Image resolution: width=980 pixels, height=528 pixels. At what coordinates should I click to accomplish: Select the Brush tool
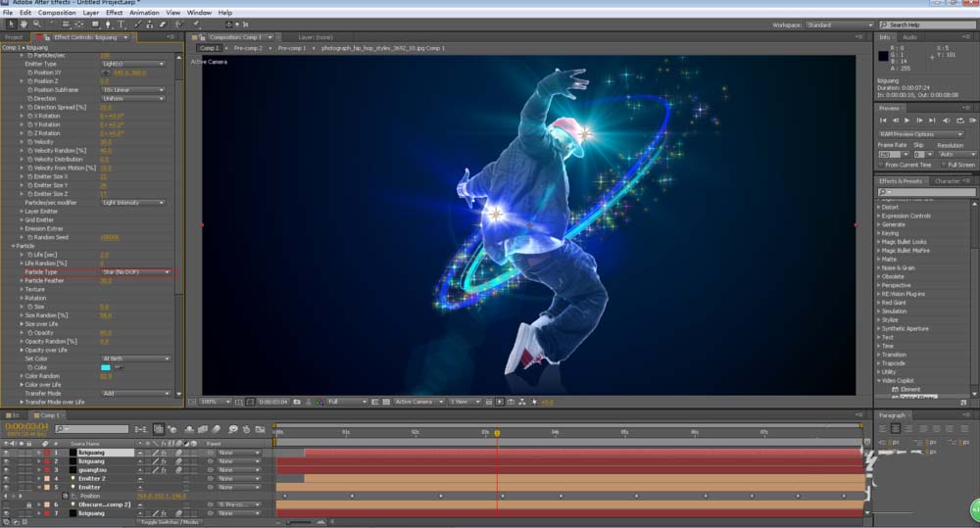pyautogui.click(x=137, y=24)
